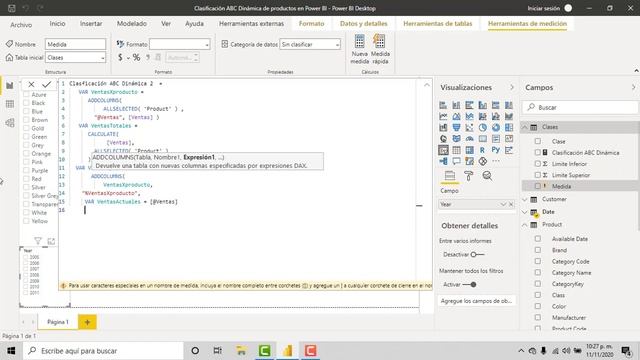Open the Archivo menu
Viewport: 640px width, 360px height.
(21, 24)
